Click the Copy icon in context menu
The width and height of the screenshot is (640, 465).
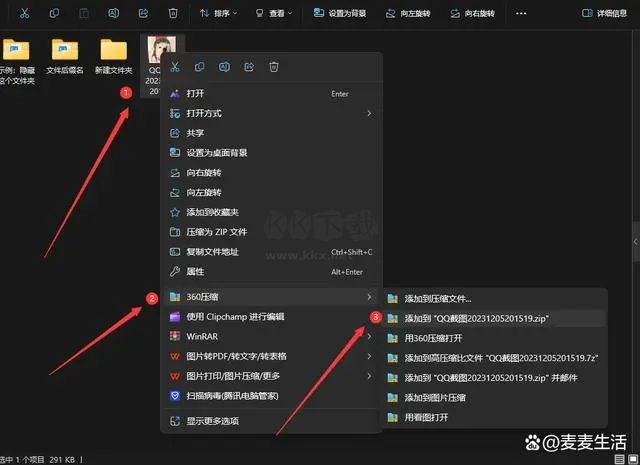coord(200,67)
